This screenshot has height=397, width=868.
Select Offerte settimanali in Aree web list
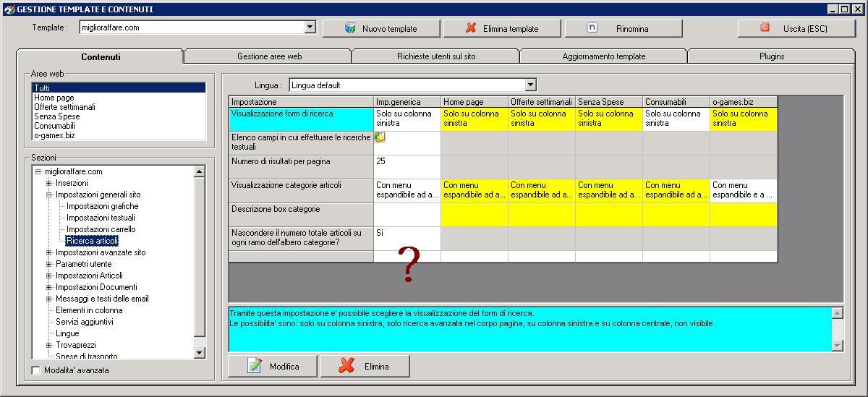119,107
